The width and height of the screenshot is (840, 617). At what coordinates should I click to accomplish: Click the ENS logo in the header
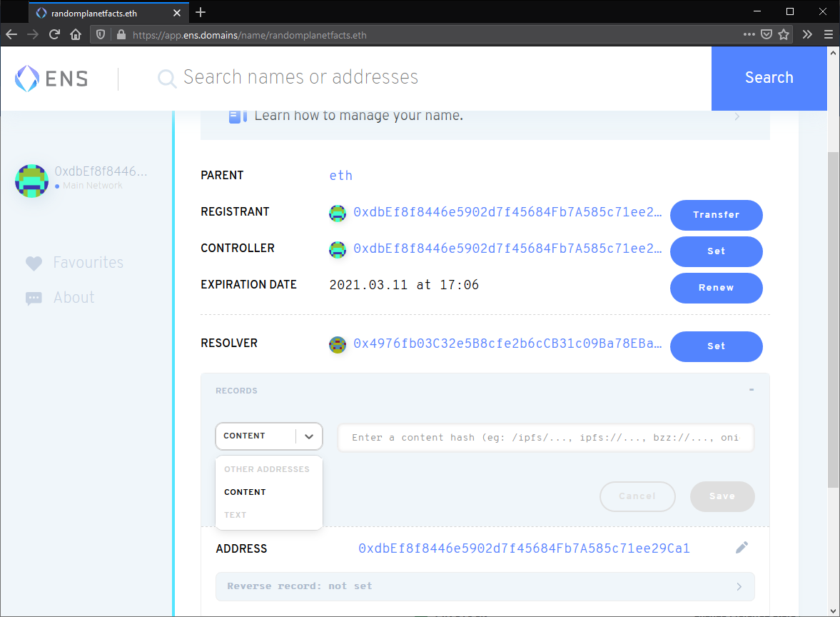50,77
